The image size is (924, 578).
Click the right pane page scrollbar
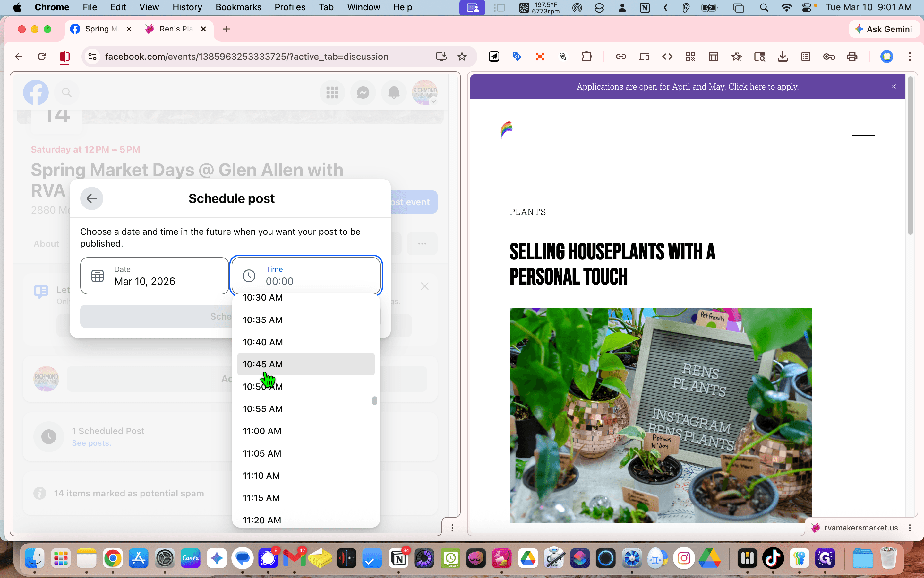[910, 156]
